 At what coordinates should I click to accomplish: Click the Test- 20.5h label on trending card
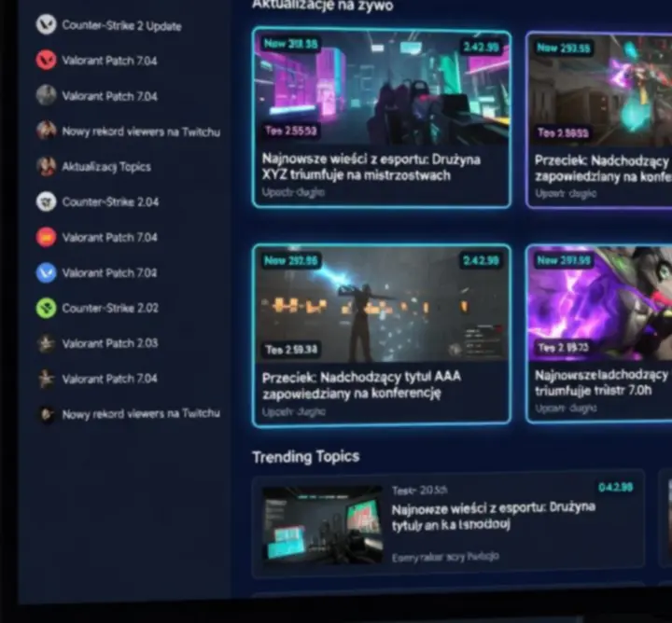[x=420, y=490]
